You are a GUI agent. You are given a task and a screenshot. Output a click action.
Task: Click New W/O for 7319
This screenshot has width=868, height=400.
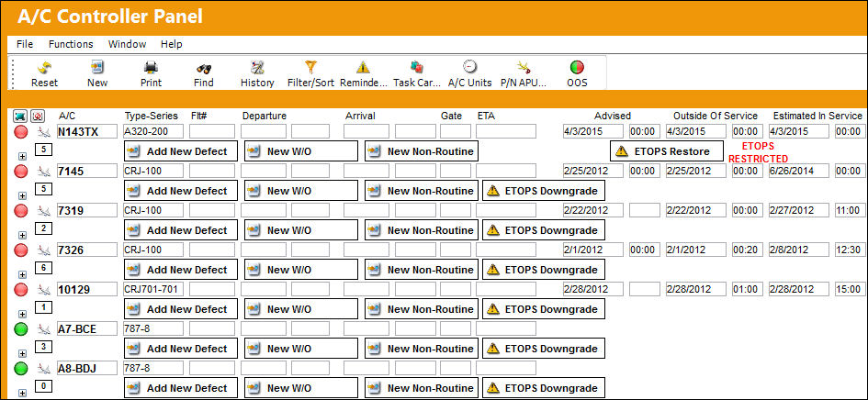301,230
